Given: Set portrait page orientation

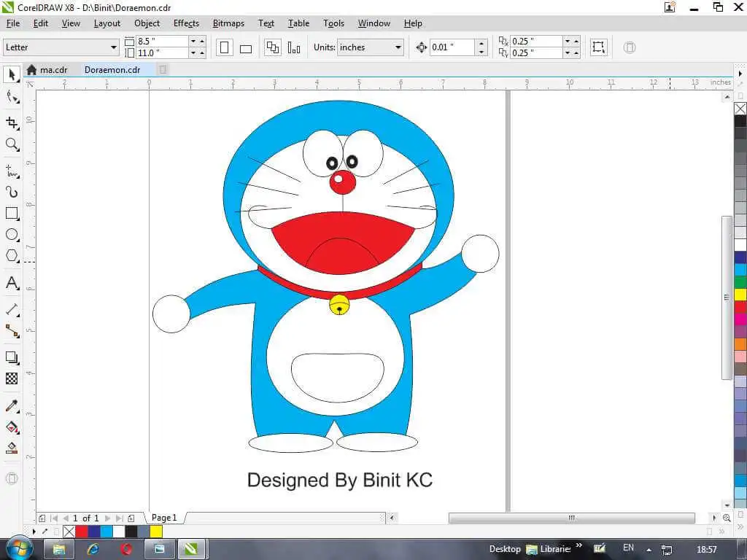Looking at the screenshot, I should tap(225, 47).
